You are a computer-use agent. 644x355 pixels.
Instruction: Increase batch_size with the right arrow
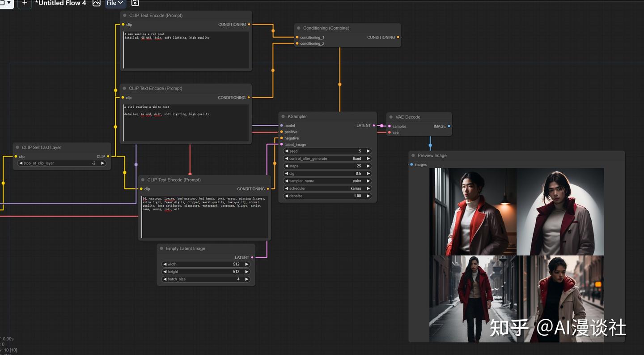(x=246, y=279)
